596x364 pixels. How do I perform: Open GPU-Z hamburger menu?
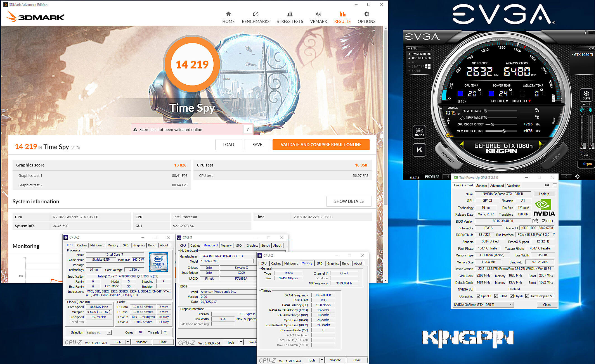click(x=555, y=185)
